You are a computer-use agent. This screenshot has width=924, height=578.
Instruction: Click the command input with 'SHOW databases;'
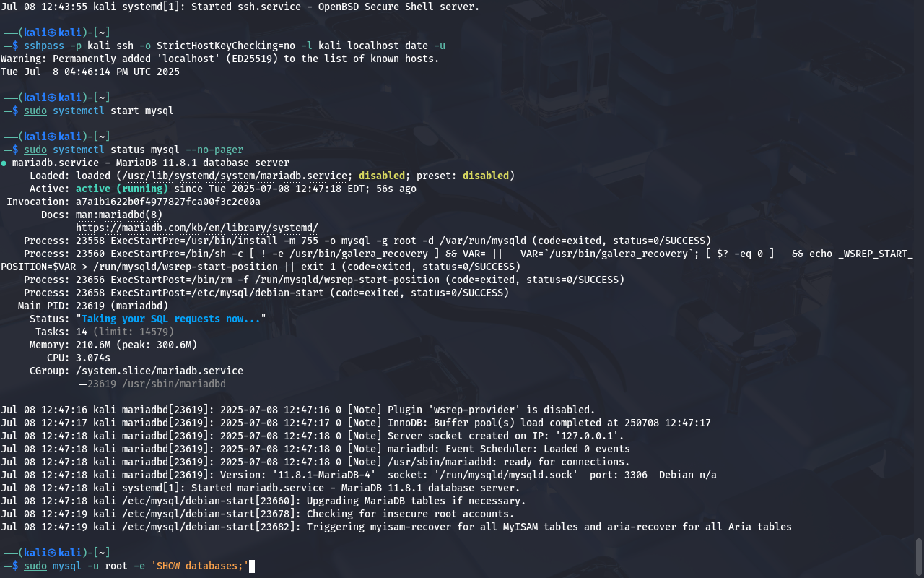pos(136,566)
